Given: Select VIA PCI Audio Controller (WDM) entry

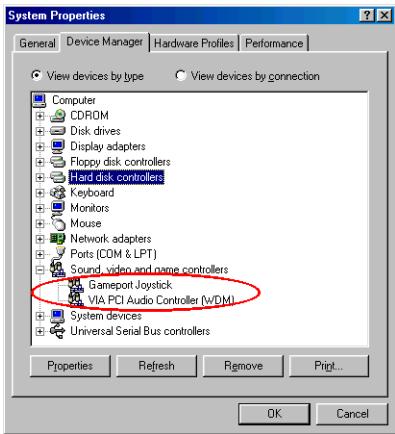Looking at the screenshot, I should point(161,300).
